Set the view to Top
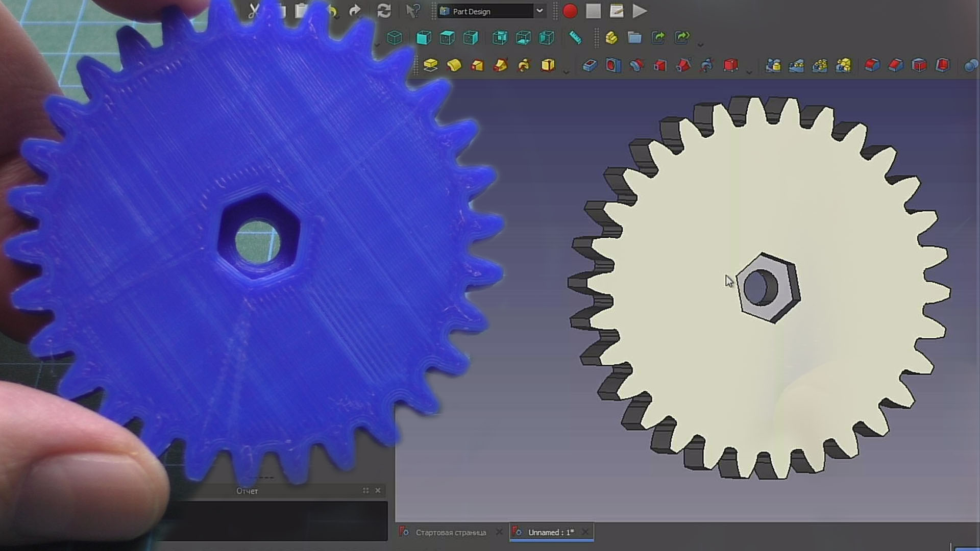 (447, 38)
